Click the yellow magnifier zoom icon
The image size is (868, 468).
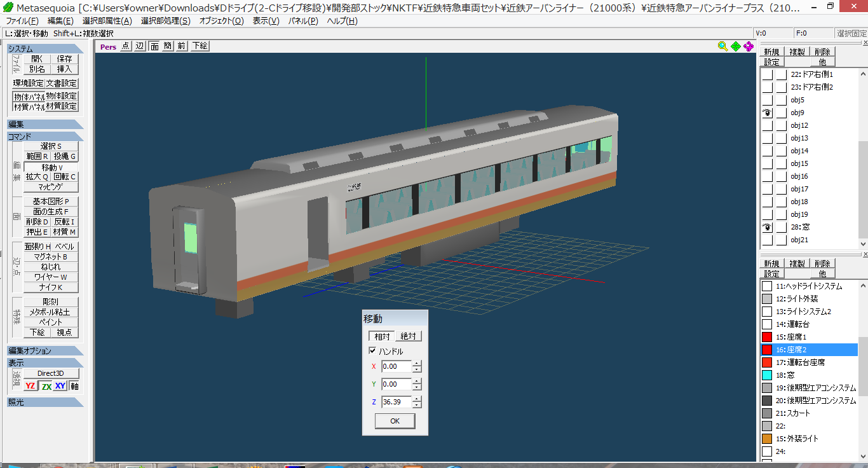(x=722, y=46)
